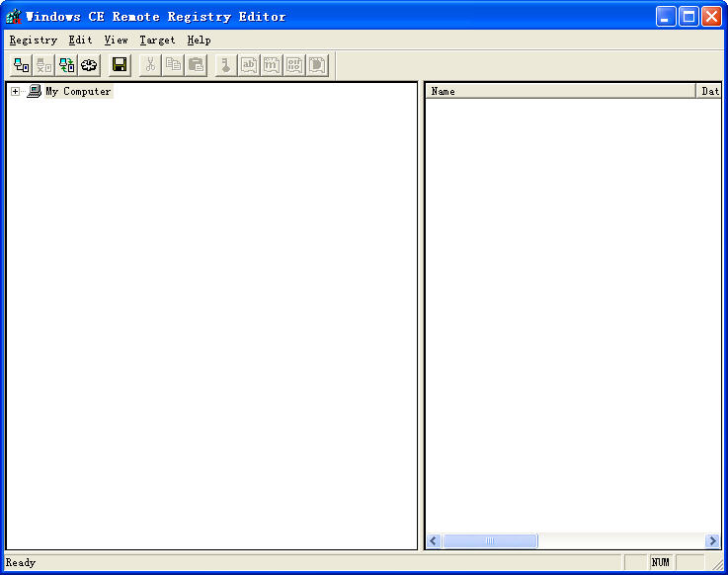Open the Registry menu
The height and width of the screenshot is (575, 728).
34,41
